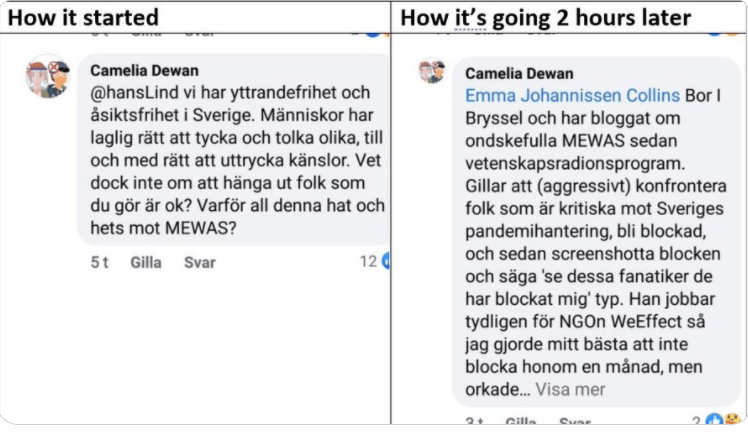View the 12 reactions on left comment
The width and height of the screenshot is (748, 436).
pyautogui.click(x=367, y=261)
